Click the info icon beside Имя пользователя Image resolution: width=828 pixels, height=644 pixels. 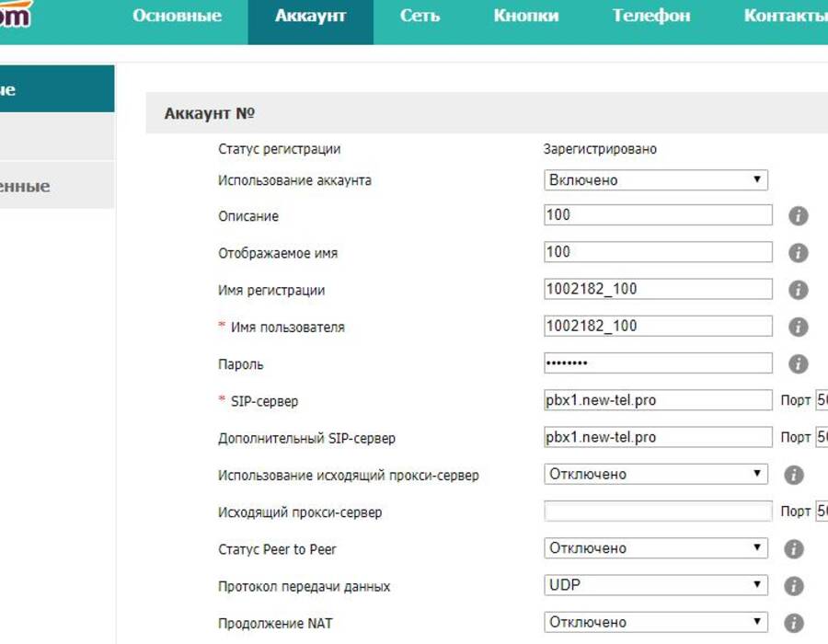click(798, 327)
